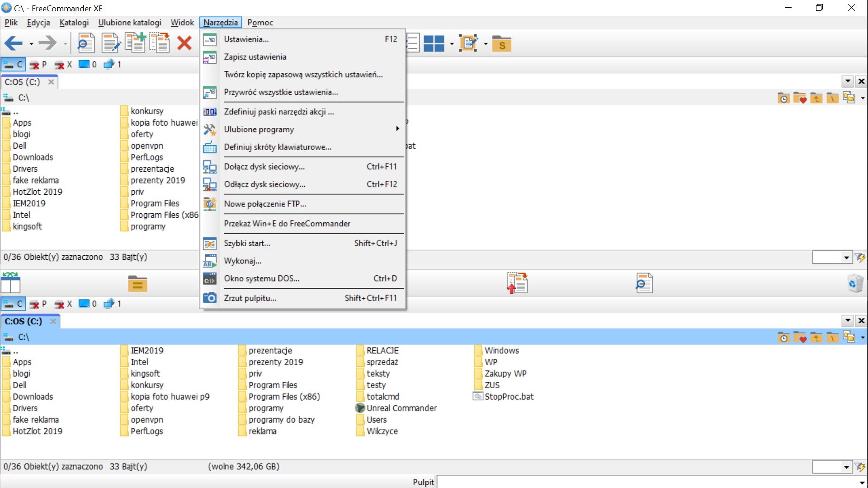868x488 pixels.
Task: Go up one folder in bottom panel
Action: (x=816, y=337)
